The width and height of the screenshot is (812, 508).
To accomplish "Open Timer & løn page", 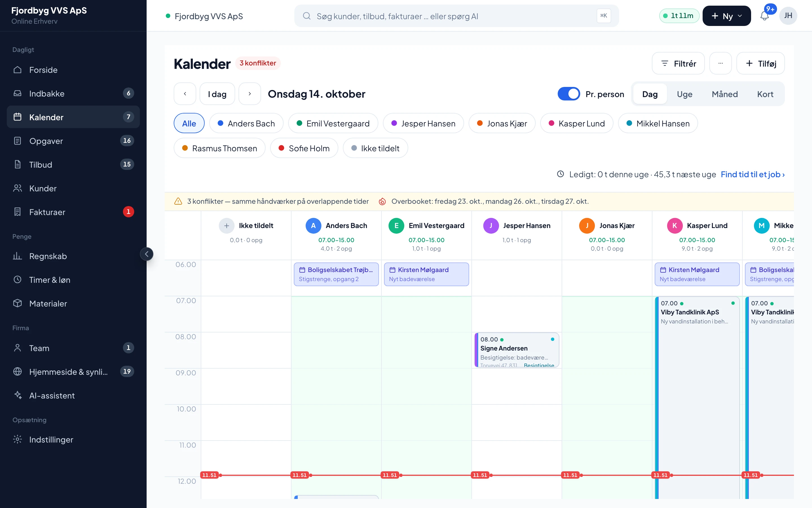I will (x=73, y=280).
